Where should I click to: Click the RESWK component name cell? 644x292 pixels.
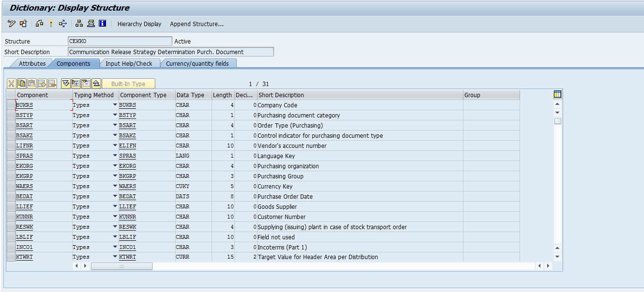click(44, 227)
